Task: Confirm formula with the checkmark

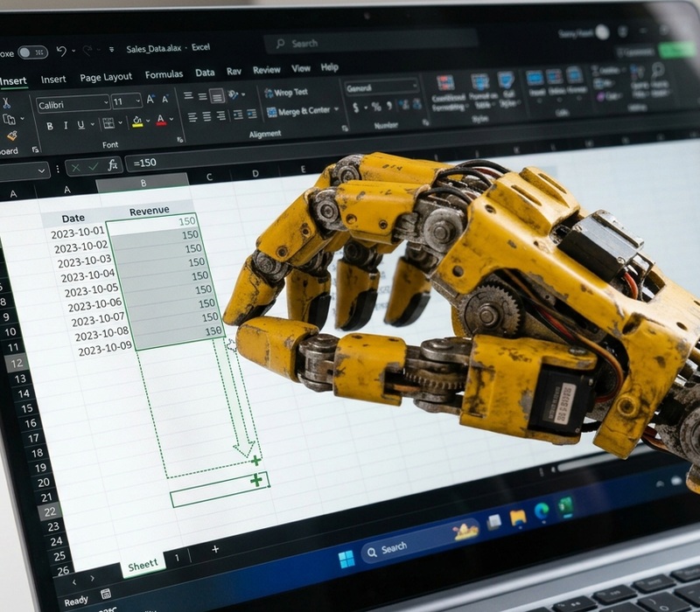Action: coord(94,167)
